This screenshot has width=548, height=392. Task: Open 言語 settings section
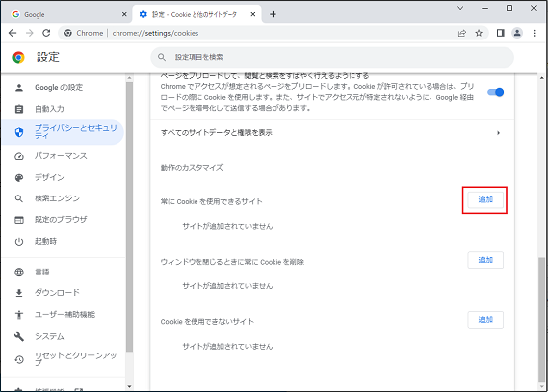coord(63,272)
